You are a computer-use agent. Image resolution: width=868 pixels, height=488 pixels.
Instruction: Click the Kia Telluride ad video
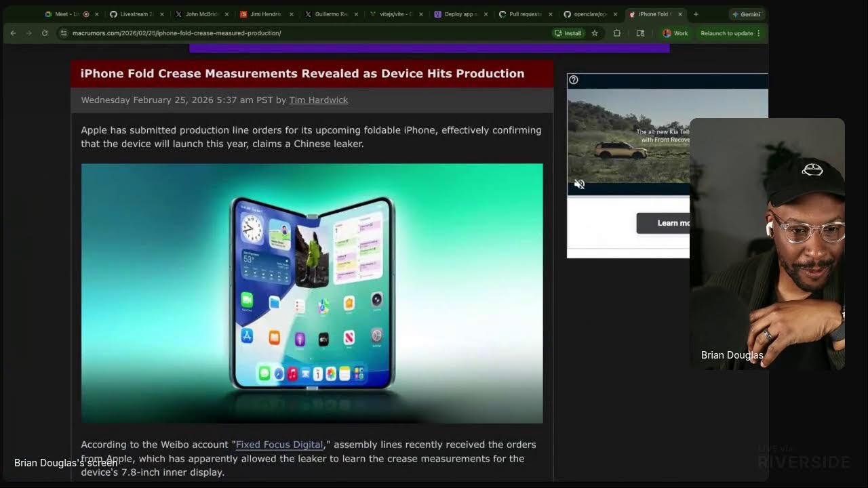[x=629, y=136]
